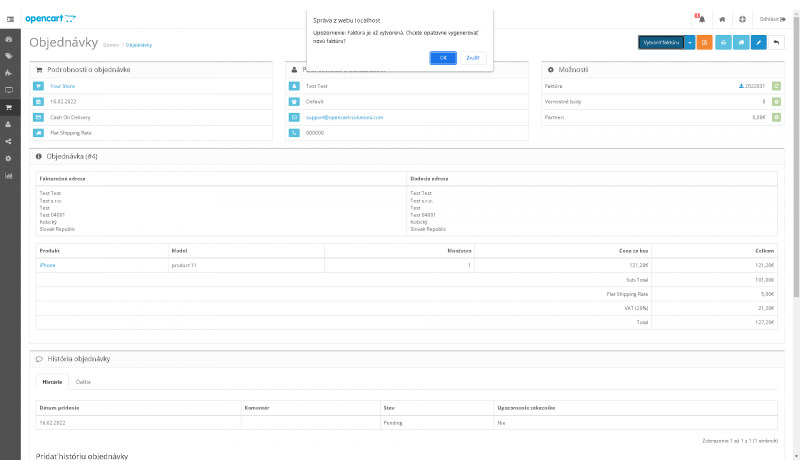This screenshot has width=800, height=470.
Task: Click the blue pencil edit icon
Action: [x=759, y=43]
